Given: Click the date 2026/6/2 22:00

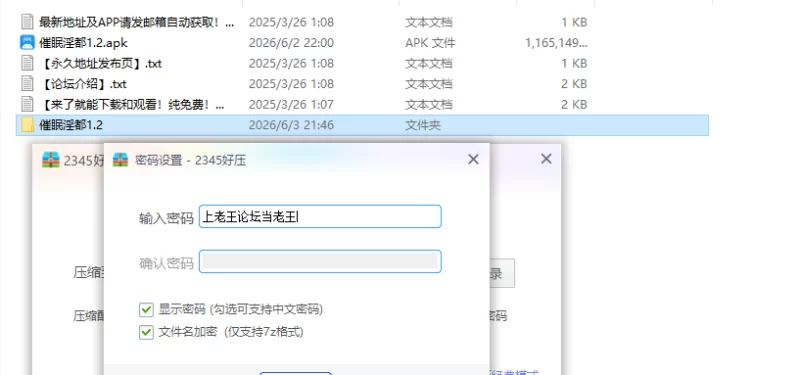Looking at the screenshot, I should [x=291, y=43].
